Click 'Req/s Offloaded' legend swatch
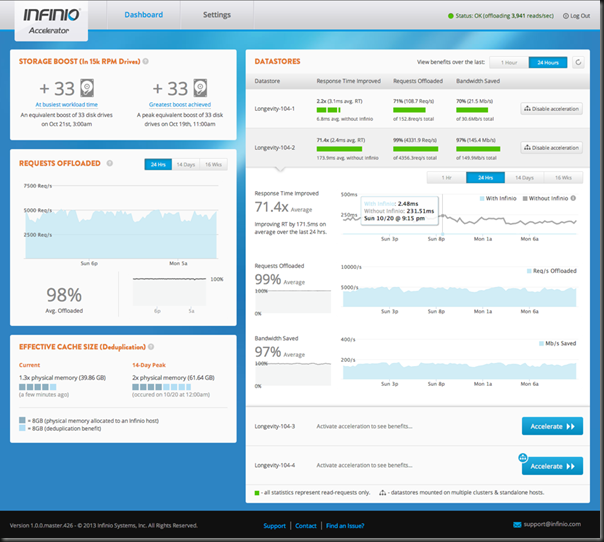Screen dimensions: 604x542 [529, 271]
